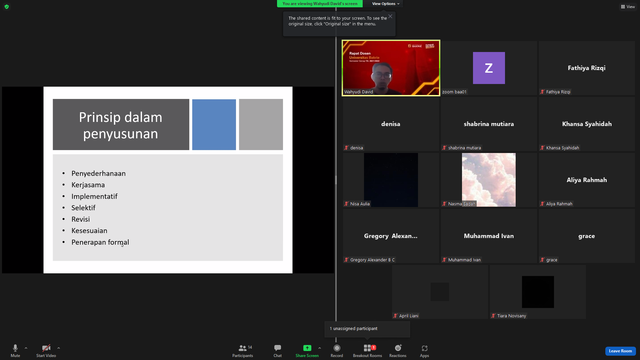Click the 'Penerapan formal' bullet on the slide
Viewport: 640px width, 360px height.
pos(100,242)
